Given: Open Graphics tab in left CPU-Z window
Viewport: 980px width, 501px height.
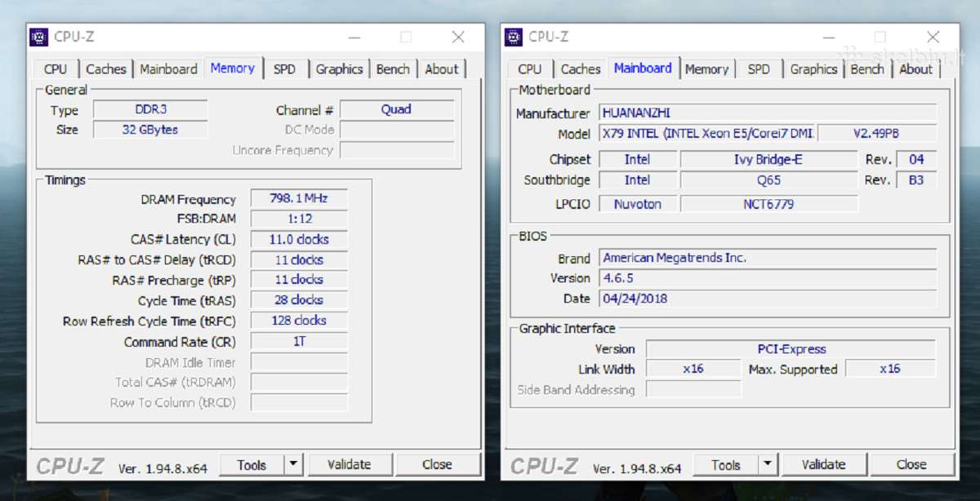Looking at the screenshot, I should pos(339,69).
